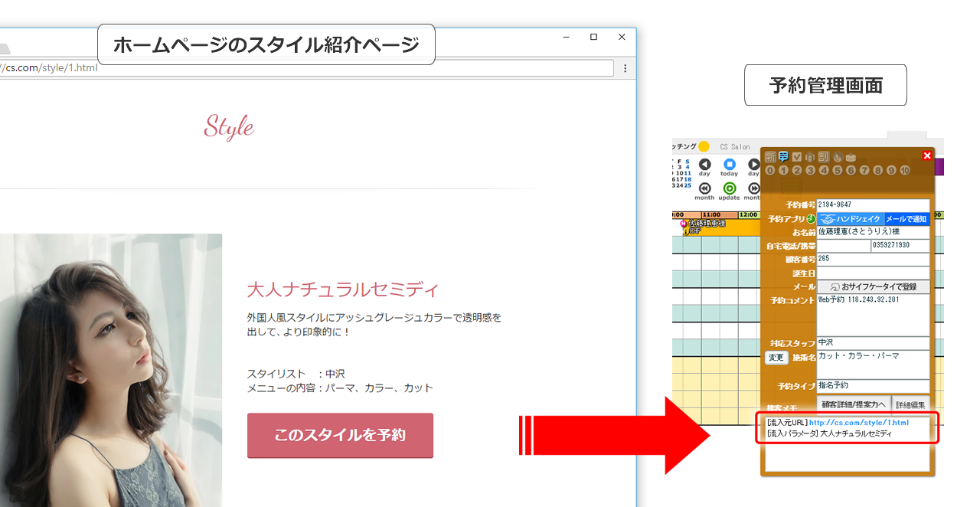Click the 11:00 time column header

(x=720, y=215)
